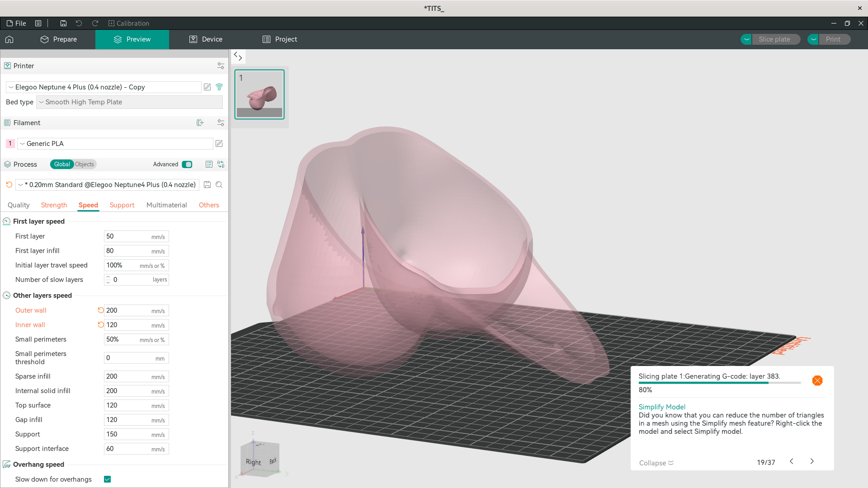Open the Others settings tab
Viewport: 868px width, 488px height.
[209, 205]
